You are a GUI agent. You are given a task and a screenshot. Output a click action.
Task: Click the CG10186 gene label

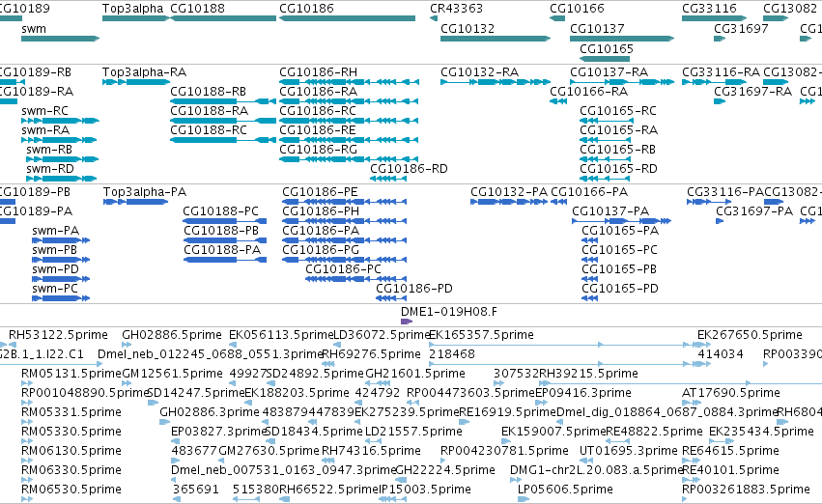[306, 9]
